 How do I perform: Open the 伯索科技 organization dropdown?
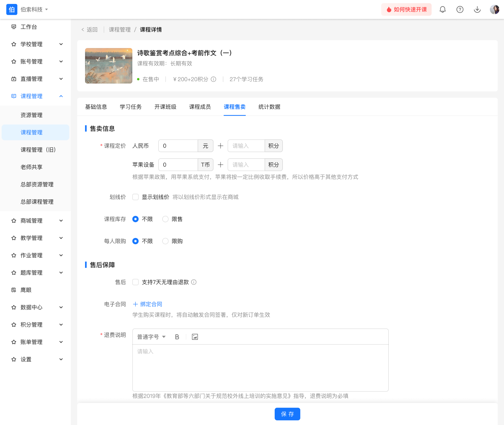pyautogui.click(x=34, y=10)
